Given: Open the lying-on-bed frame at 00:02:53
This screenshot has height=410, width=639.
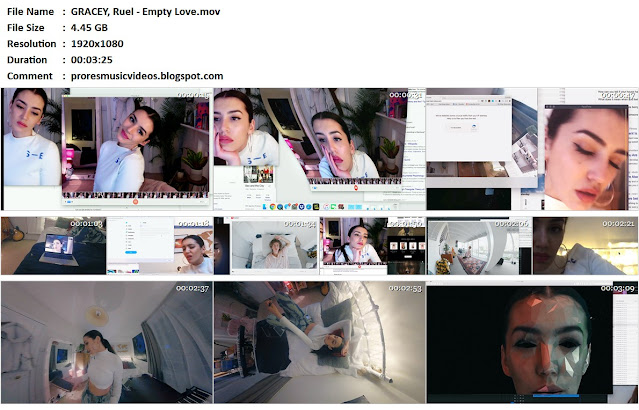Looking at the screenshot, I should coord(320,342).
